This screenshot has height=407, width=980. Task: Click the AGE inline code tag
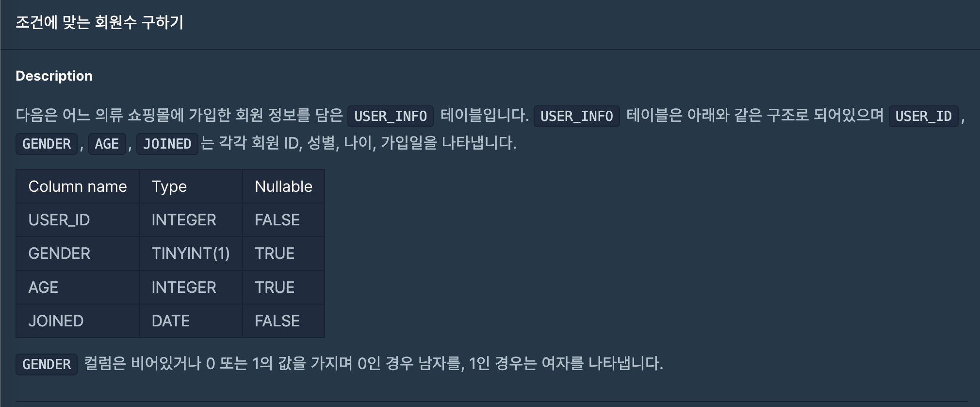click(107, 144)
